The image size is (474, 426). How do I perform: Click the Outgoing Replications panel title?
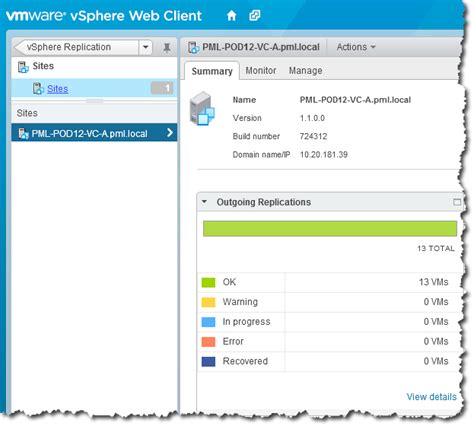pyautogui.click(x=264, y=202)
